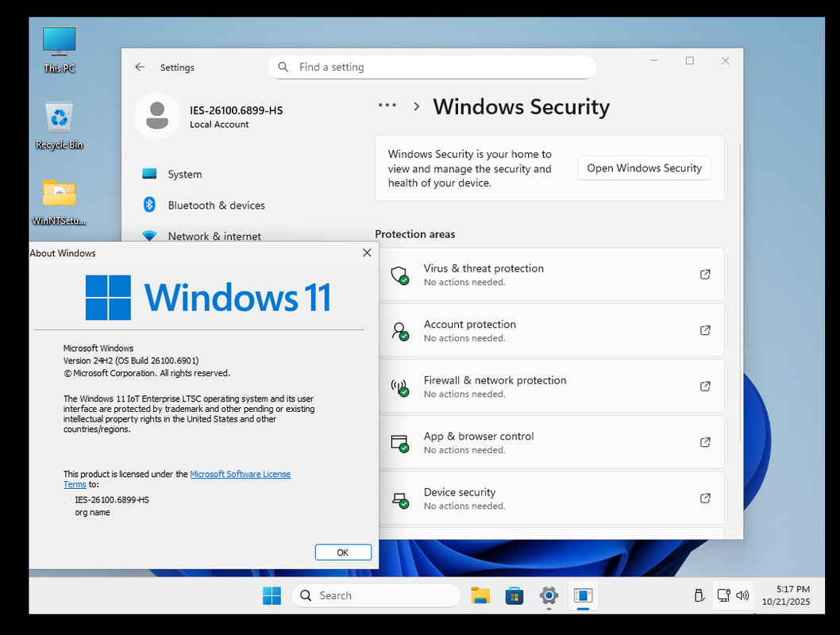Click the Device security title
The height and width of the screenshot is (635, 840).
tap(460, 492)
